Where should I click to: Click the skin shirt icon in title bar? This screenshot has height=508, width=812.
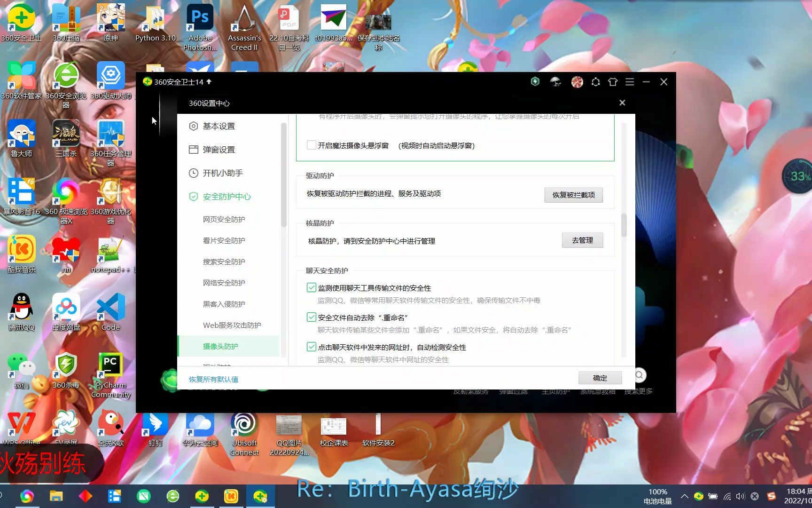pyautogui.click(x=613, y=82)
